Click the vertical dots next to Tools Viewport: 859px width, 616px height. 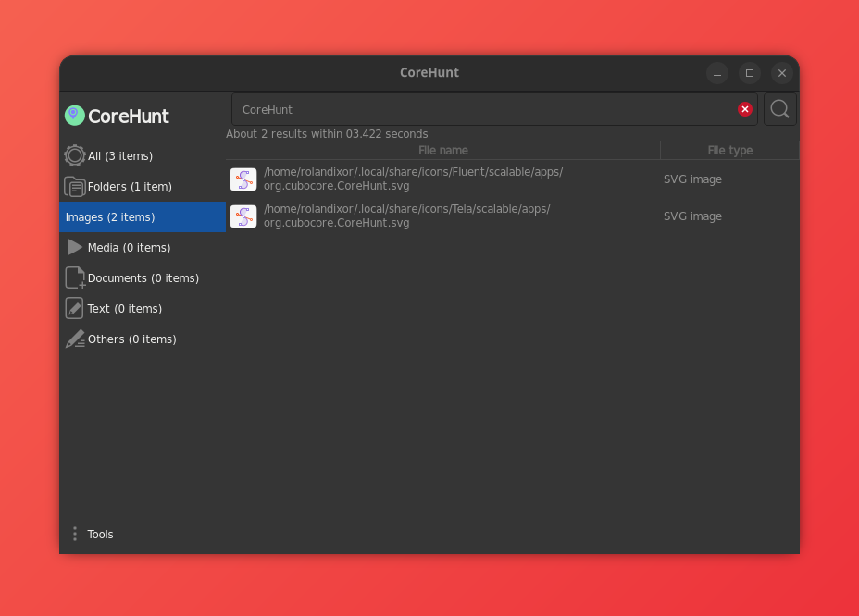[x=75, y=534]
